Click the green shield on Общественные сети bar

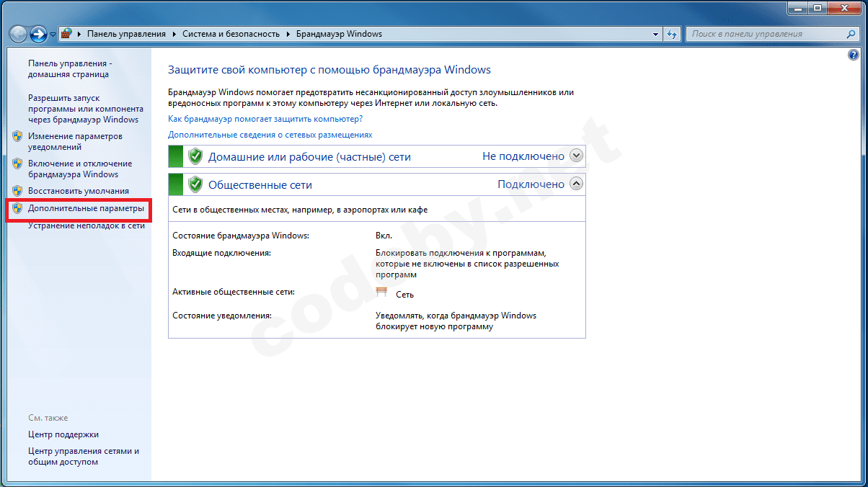tap(195, 184)
